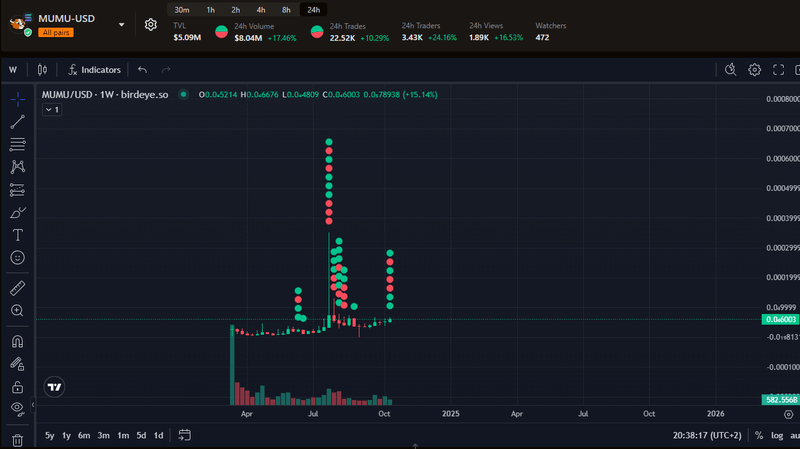Select the 8h stats tab
This screenshot has width=800, height=449.
click(286, 10)
